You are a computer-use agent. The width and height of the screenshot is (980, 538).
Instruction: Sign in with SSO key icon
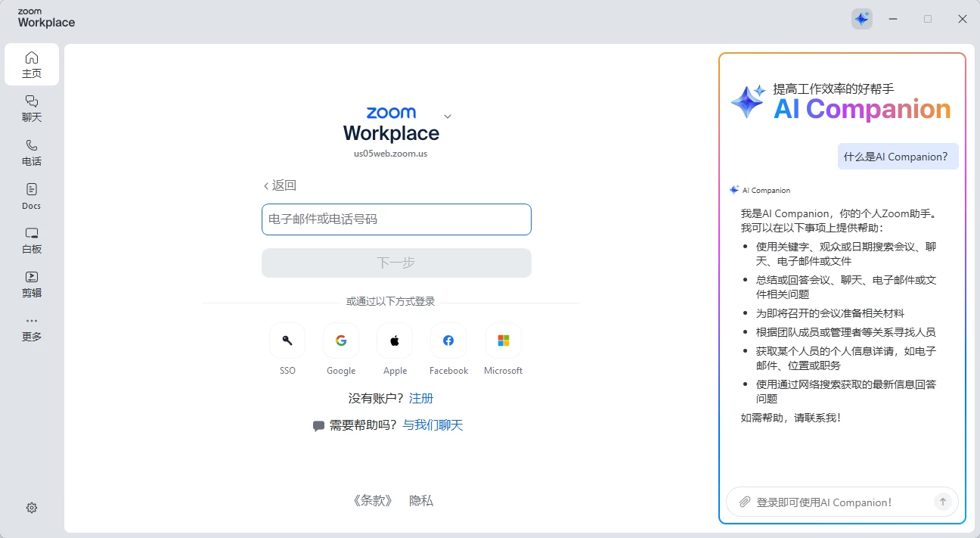(287, 341)
